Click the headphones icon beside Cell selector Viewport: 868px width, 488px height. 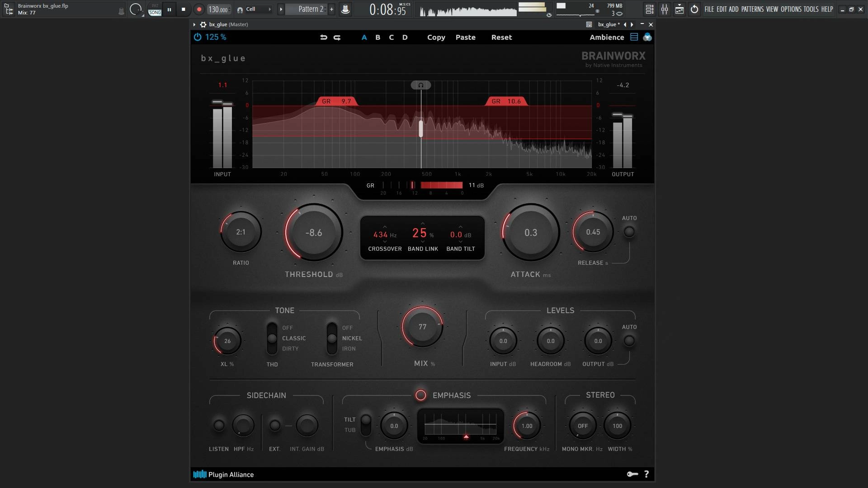click(240, 9)
